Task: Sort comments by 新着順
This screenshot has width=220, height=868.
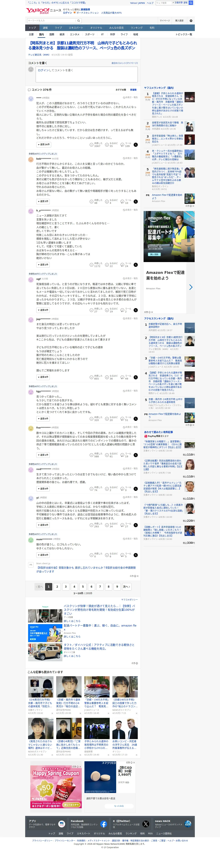Action: 133,90
